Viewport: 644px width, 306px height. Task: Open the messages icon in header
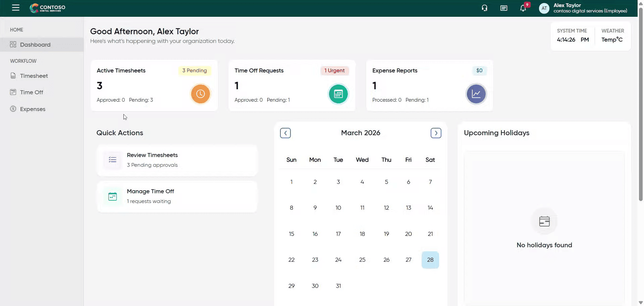(x=503, y=8)
